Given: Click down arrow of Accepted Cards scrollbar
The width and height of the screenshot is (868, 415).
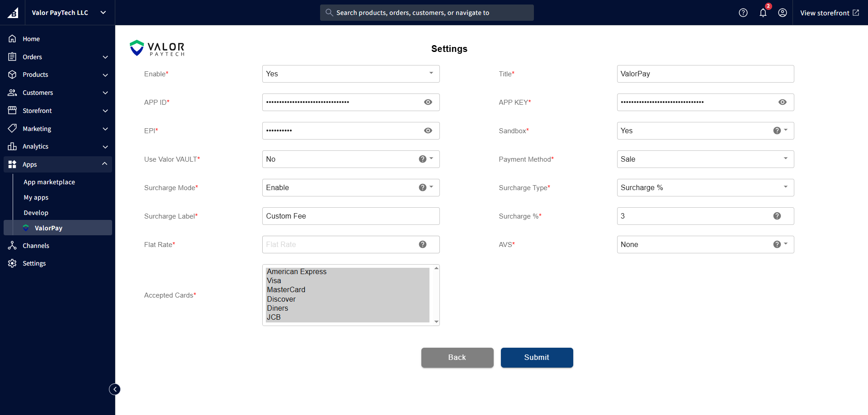Looking at the screenshot, I should [x=436, y=322].
